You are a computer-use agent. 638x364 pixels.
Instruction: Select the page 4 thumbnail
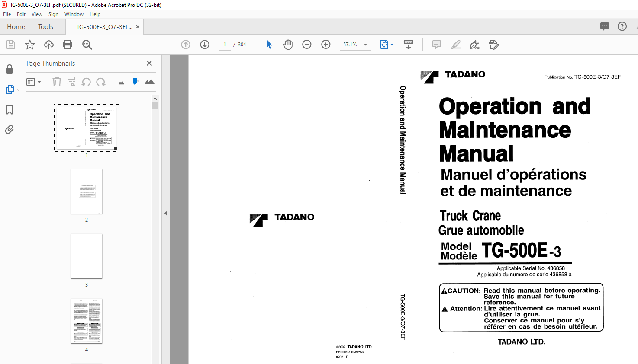click(87, 321)
